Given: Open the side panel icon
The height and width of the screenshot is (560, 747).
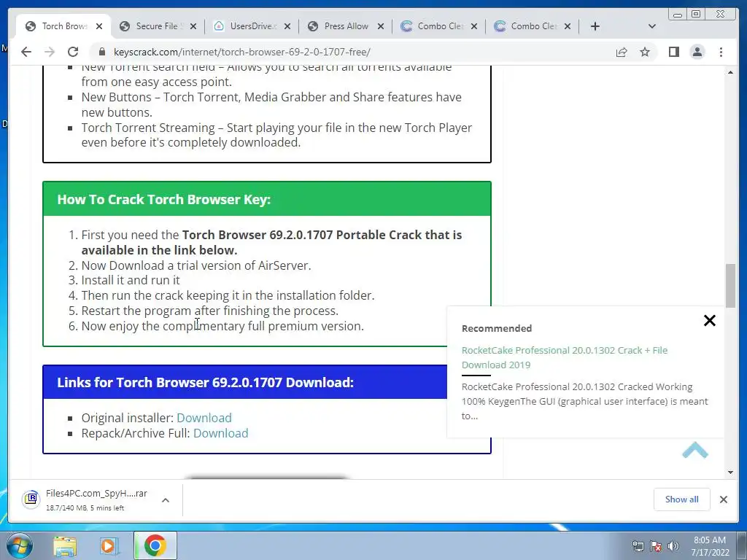Looking at the screenshot, I should (x=673, y=52).
